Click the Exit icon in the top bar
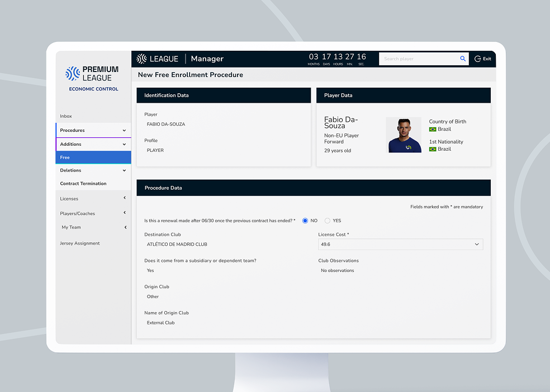The height and width of the screenshot is (392, 550). pos(477,59)
